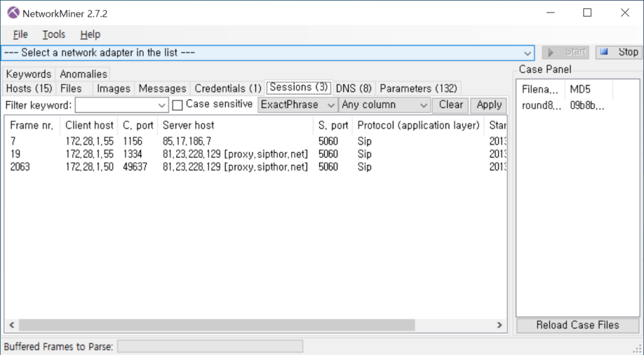Switch to the Messages tab
The width and height of the screenshot is (644, 355).
(x=162, y=88)
